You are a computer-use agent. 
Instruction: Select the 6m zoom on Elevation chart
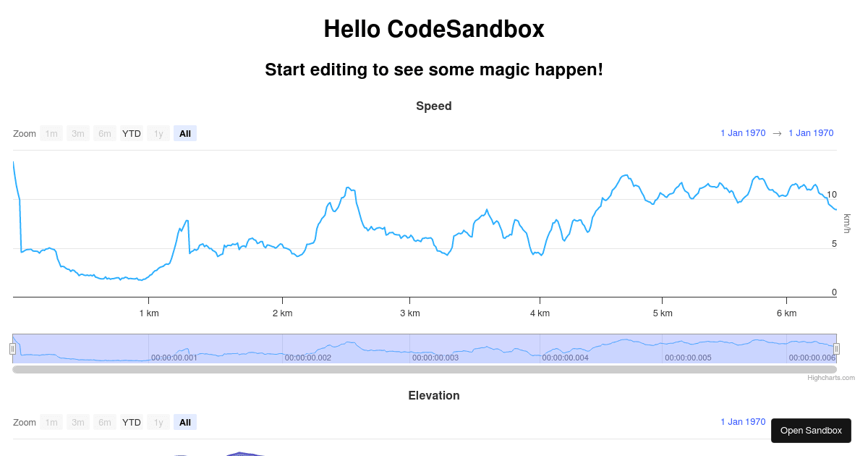[x=105, y=422]
